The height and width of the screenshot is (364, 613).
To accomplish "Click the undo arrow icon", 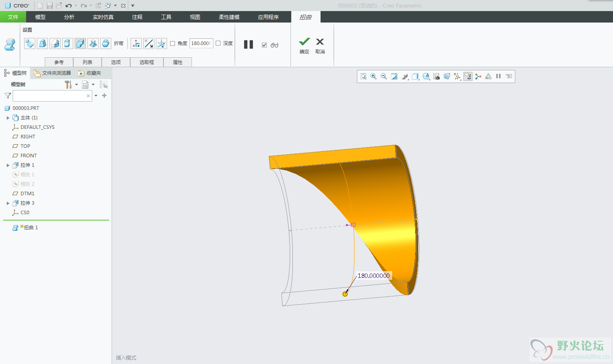I will [x=68, y=6].
